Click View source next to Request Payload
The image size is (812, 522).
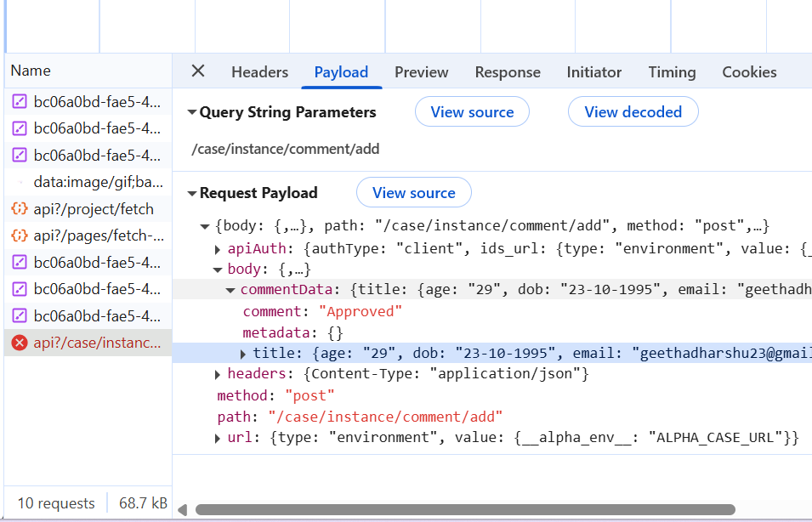(414, 193)
